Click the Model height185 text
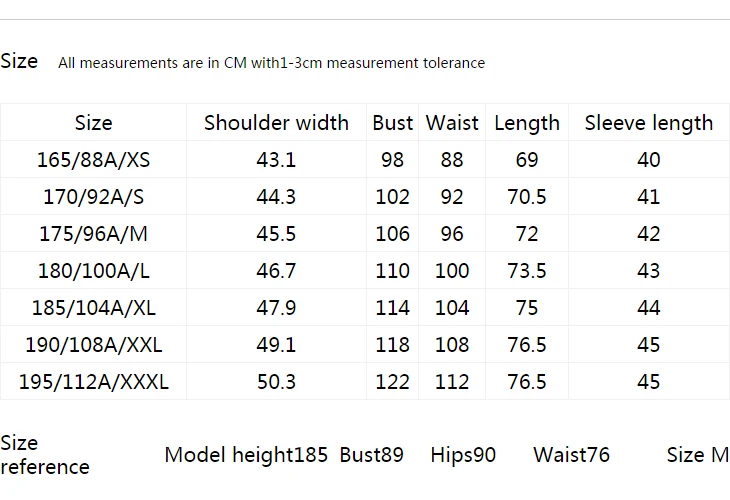Viewport: 730px width, 500px height. pos(246,455)
